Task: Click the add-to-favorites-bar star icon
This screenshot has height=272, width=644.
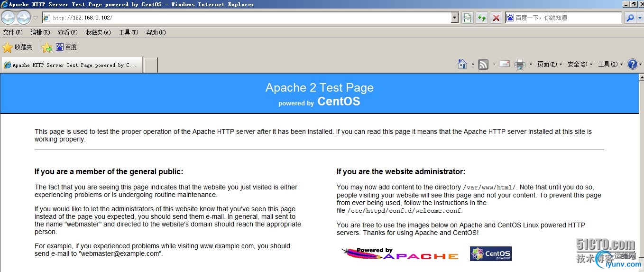Action: (46, 47)
